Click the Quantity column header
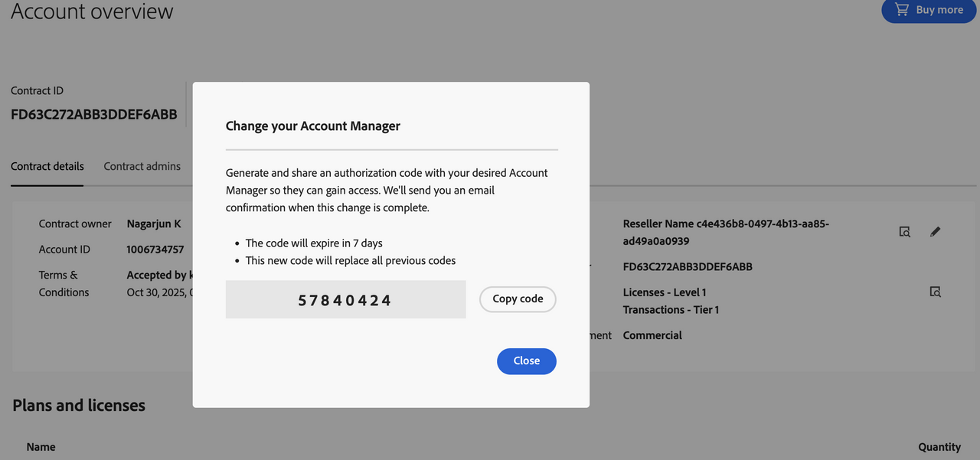Viewport: 980px width, 460px height. (x=939, y=447)
